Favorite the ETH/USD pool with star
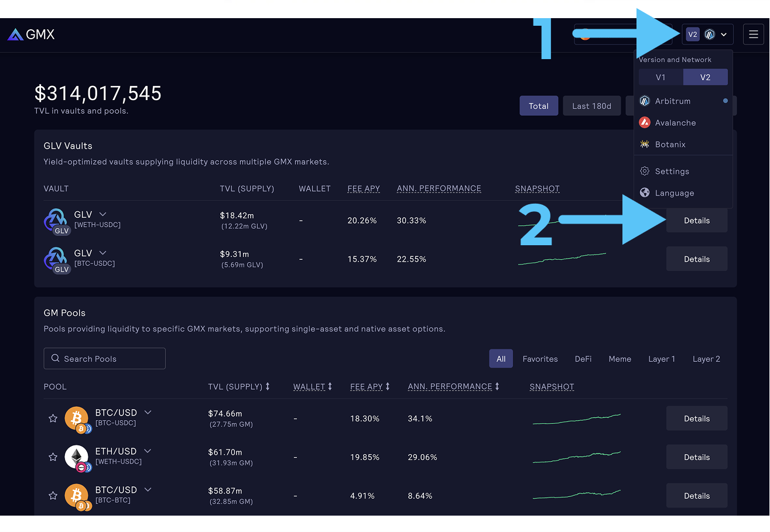This screenshot has width=770, height=532. (53, 457)
